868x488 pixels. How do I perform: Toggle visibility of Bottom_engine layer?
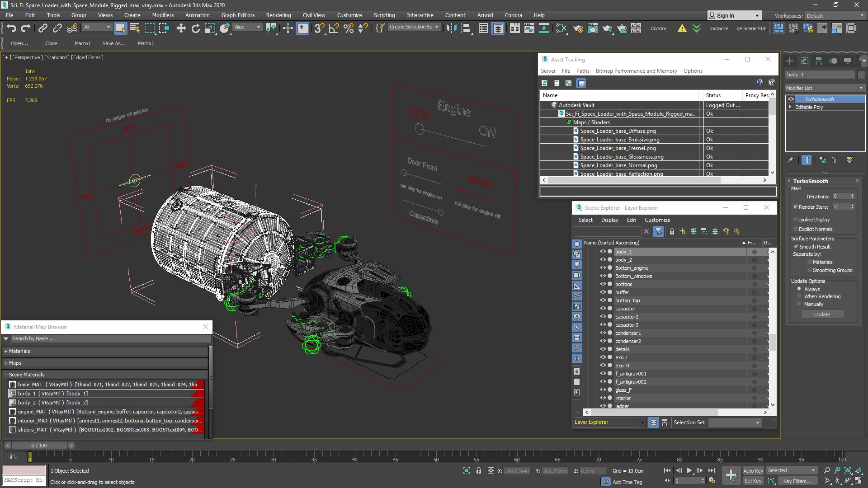[601, 267]
